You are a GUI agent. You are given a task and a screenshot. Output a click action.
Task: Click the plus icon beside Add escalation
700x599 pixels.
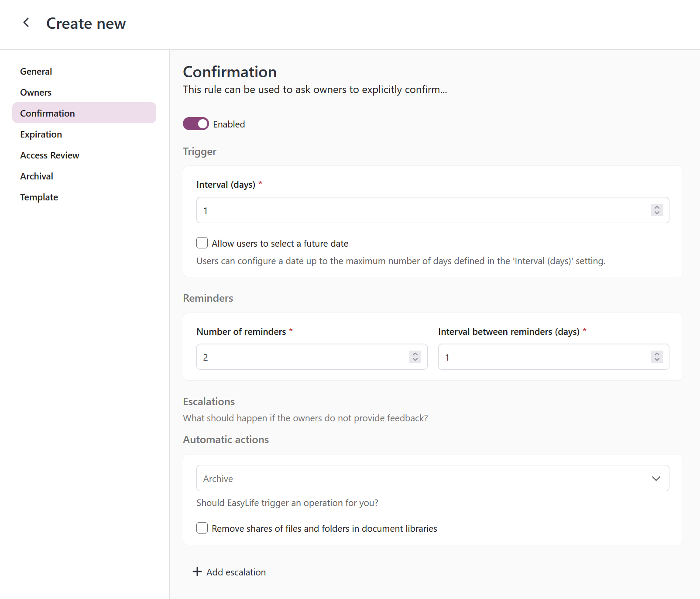(197, 571)
